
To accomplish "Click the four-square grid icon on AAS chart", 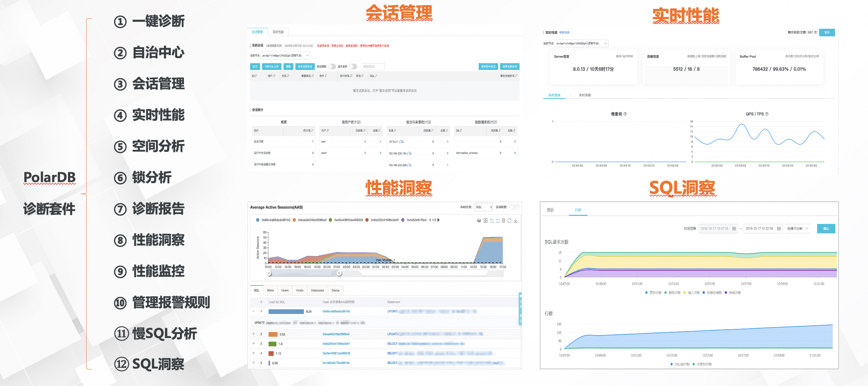I will [485, 221].
